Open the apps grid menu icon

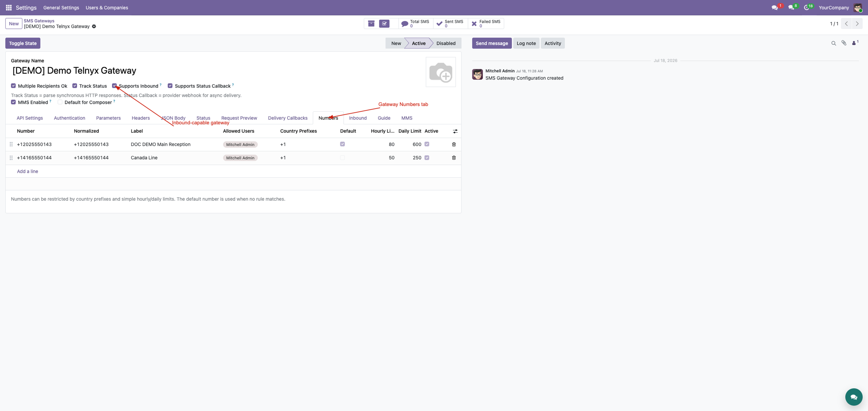pyautogui.click(x=9, y=8)
